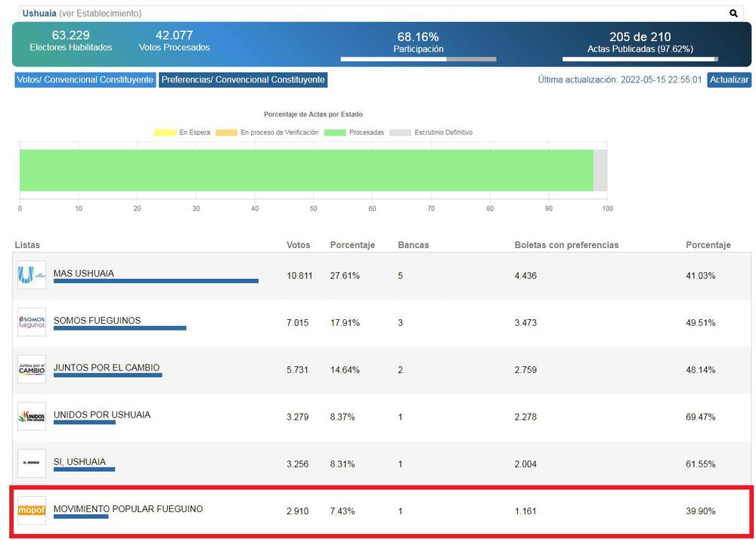Click the Participación progress bar
This screenshot has height=540, width=756.
(x=418, y=59)
